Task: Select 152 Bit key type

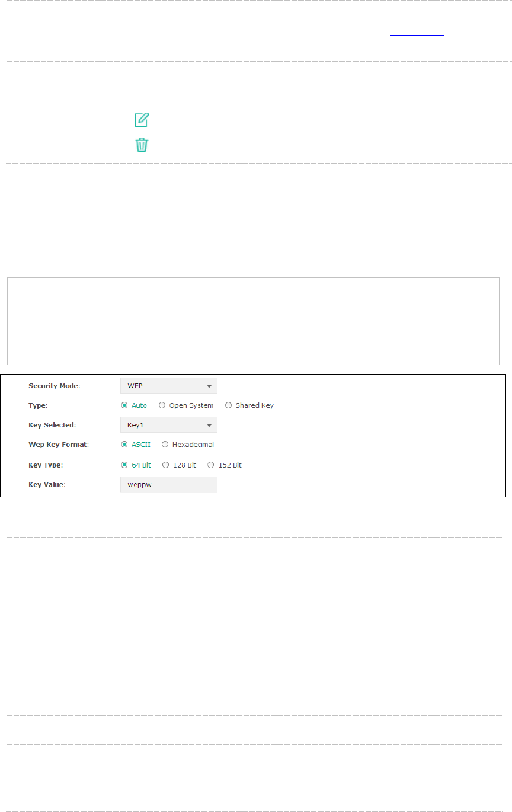Action: tap(210, 465)
